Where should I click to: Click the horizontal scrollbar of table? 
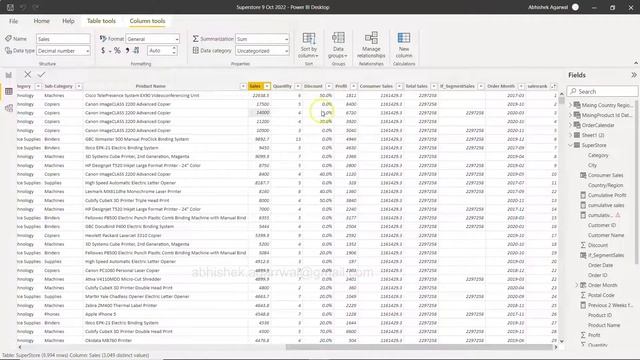419,347
